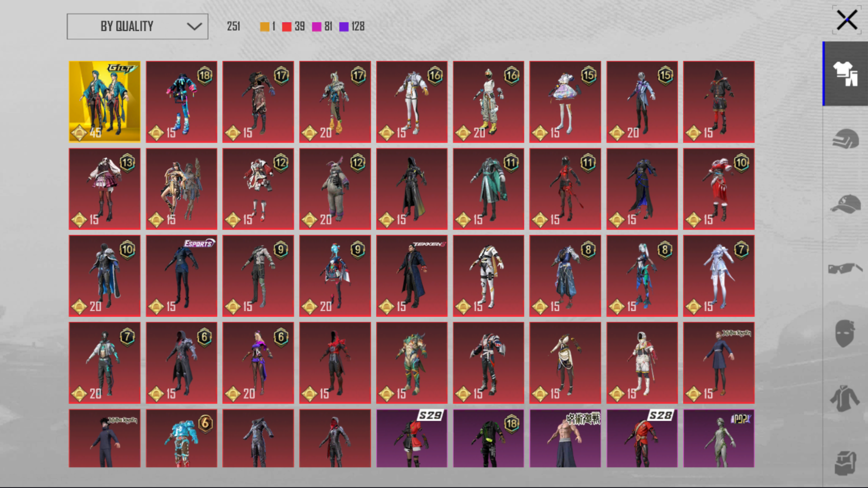Screen dimensions: 868x488
Task: Select level 16 outfit with patterned pants
Action: tap(489, 102)
